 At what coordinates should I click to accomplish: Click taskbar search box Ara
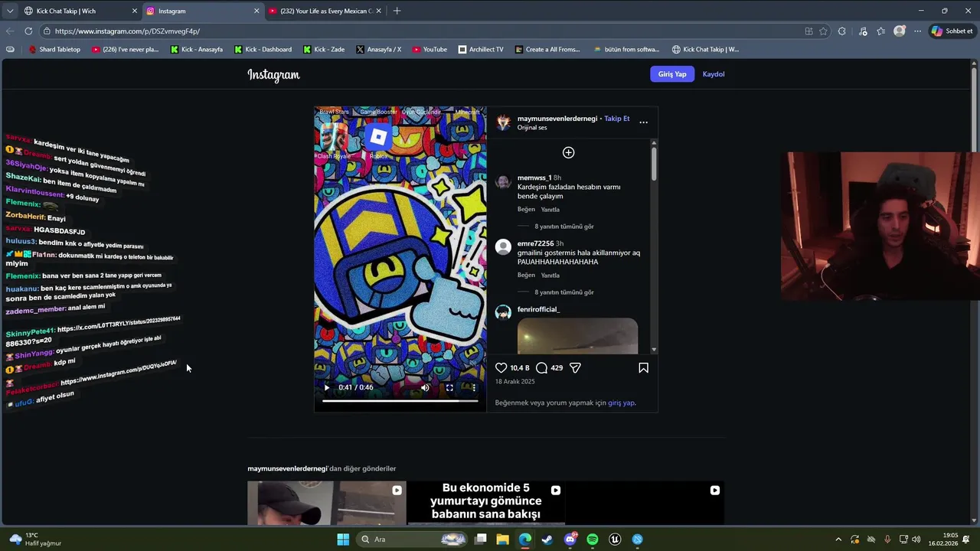tap(413, 540)
